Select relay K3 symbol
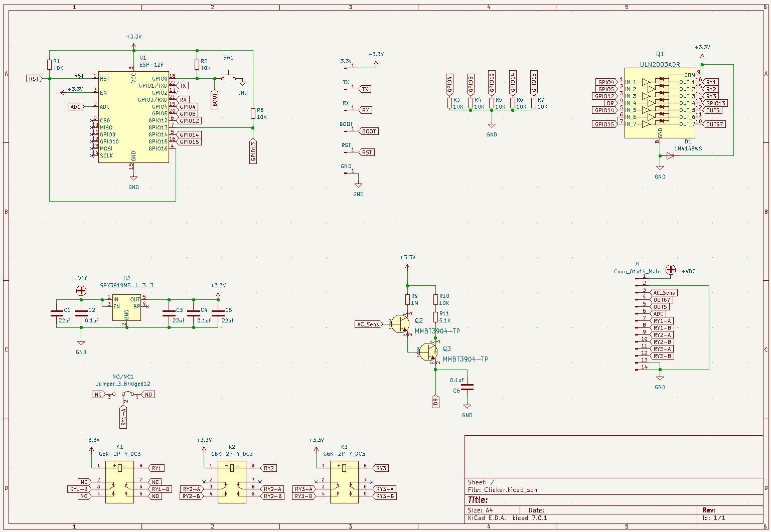The image size is (771, 532). 344,482
